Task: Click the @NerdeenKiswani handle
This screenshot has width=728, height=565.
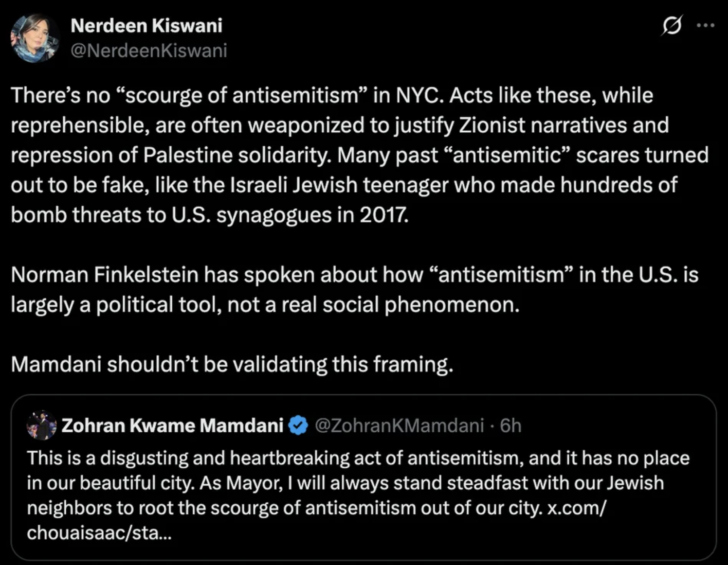Action: point(148,51)
